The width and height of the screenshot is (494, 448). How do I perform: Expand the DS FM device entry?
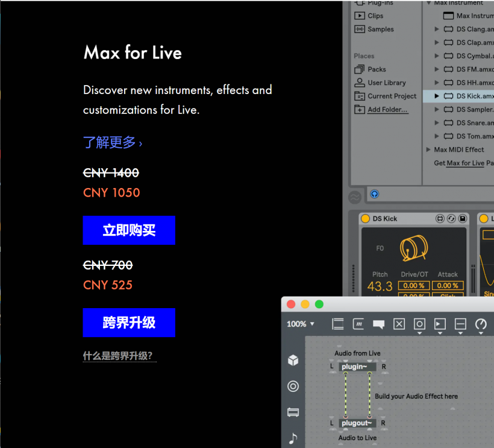437,69
